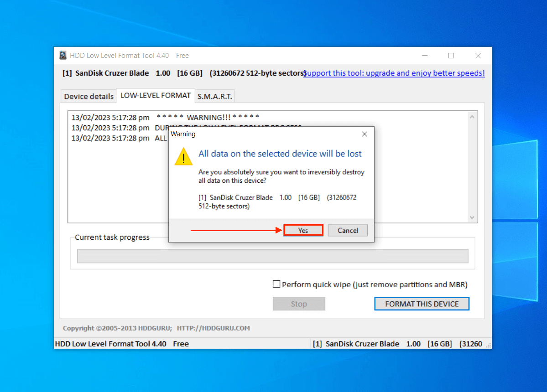Switch to the Device details tab

(x=89, y=97)
